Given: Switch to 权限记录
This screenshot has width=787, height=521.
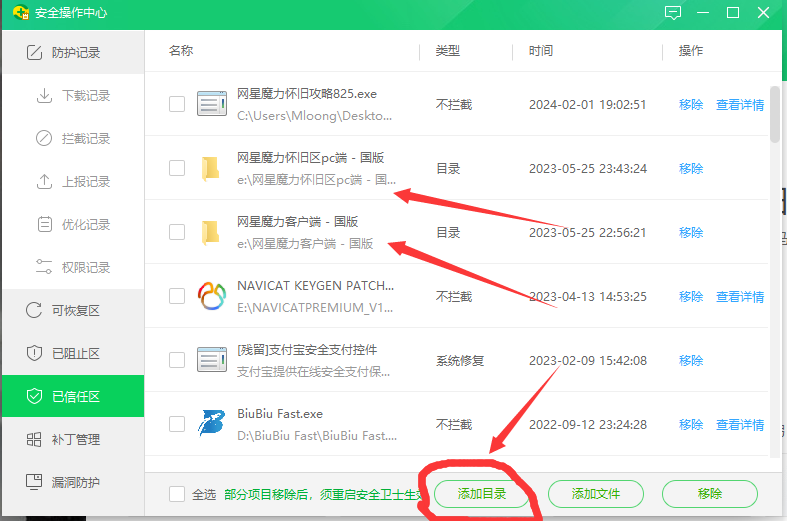Looking at the screenshot, I should click(73, 267).
